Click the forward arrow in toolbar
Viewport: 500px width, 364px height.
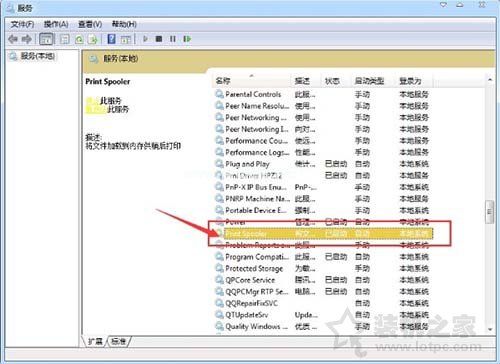coord(27,39)
